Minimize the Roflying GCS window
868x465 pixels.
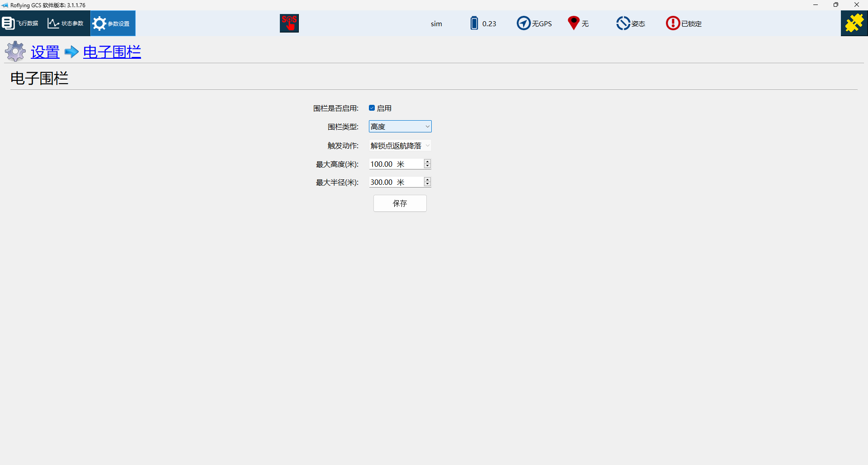816,5
